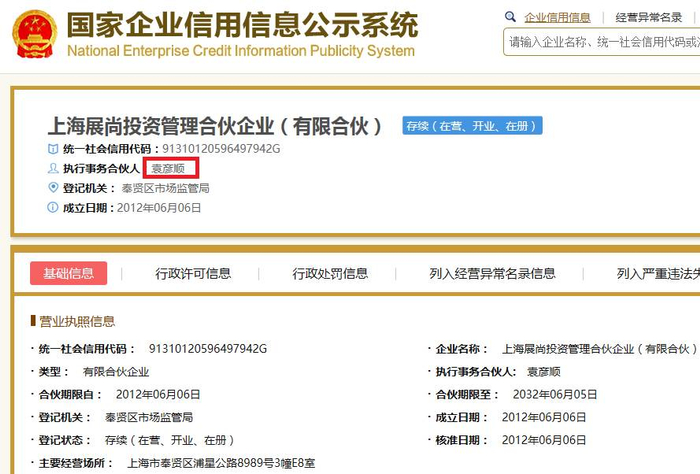Focus the enterprise name search input field
Viewport: 700px width, 474px height.
point(601,42)
